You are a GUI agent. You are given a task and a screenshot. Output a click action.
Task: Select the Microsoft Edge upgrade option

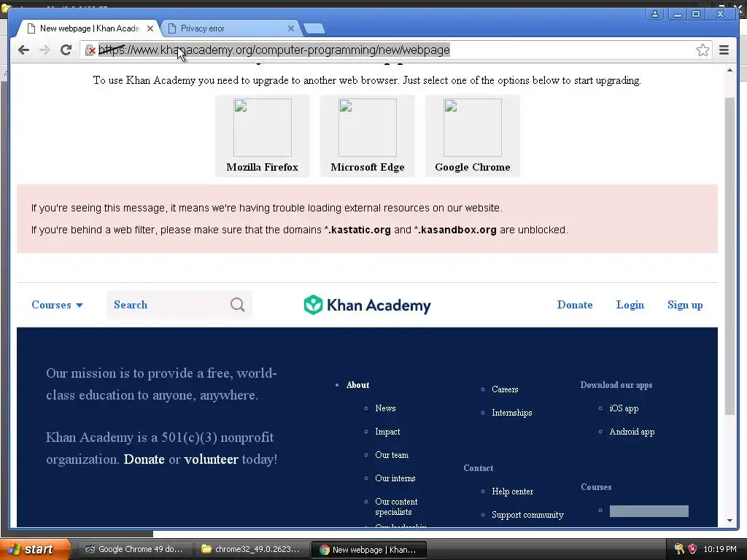(368, 136)
